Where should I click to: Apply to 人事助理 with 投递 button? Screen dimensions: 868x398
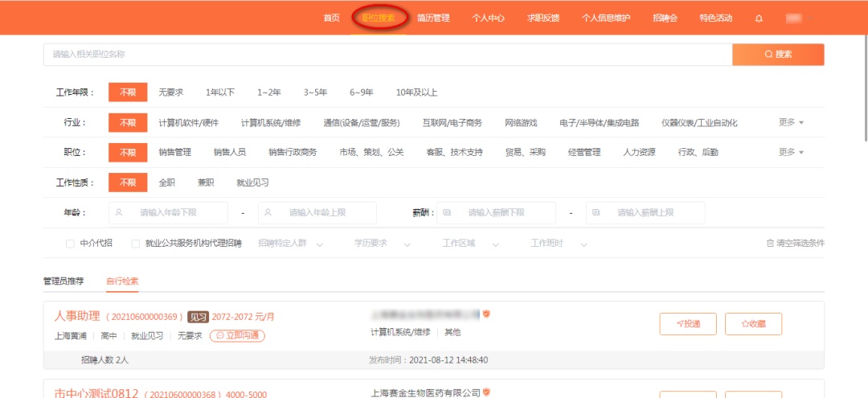coord(688,323)
